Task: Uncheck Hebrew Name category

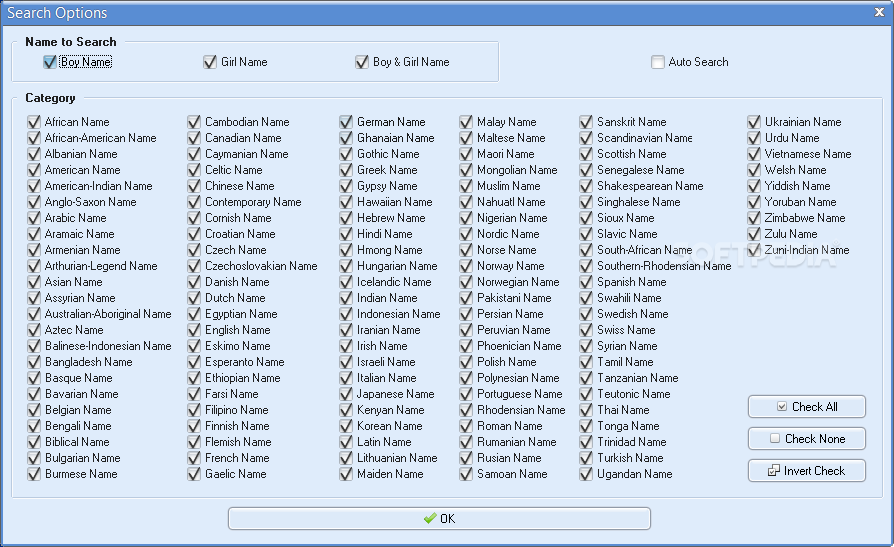Action: tap(346, 218)
